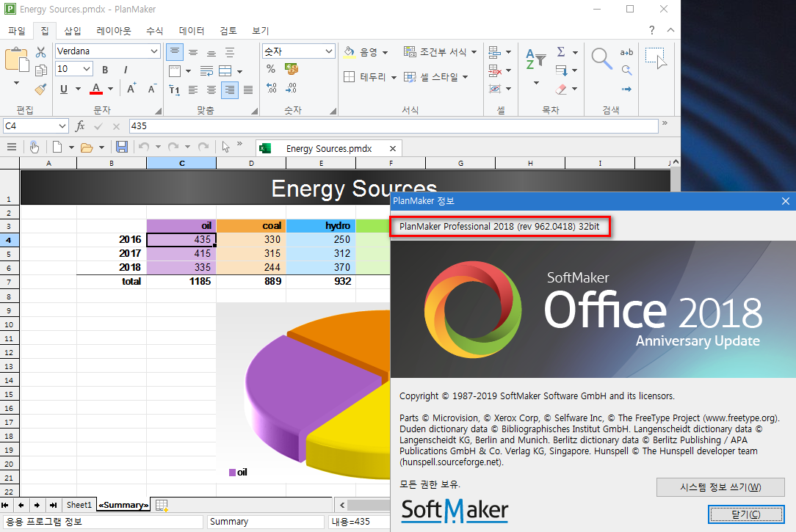This screenshot has width=796, height=532.
Task: Click the touch mode hand icon
Action: pos(34,147)
